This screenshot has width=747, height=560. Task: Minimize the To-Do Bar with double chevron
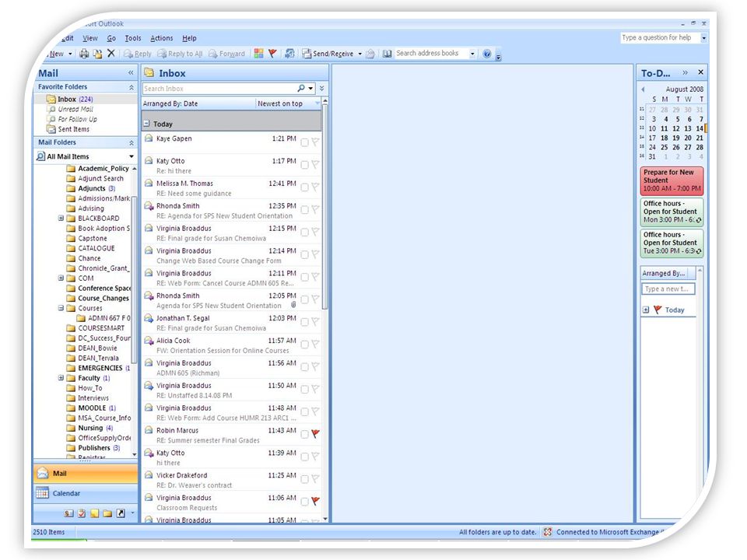[x=685, y=72]
